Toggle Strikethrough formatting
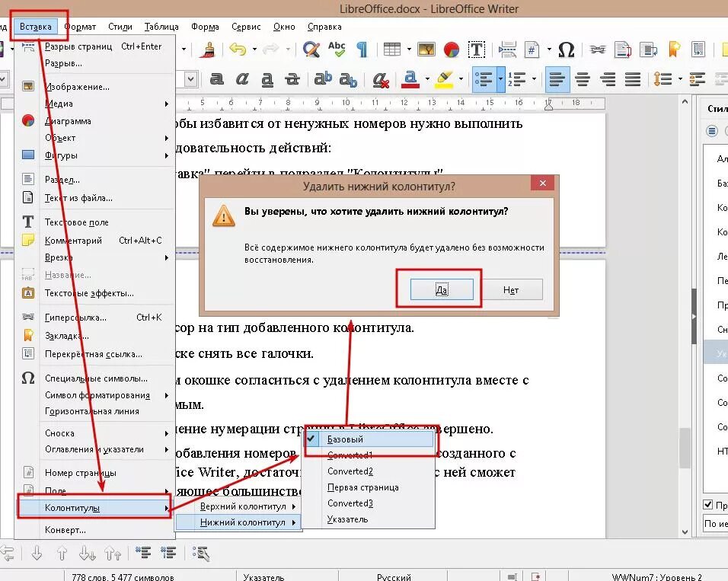 click(x=292, y=79)
